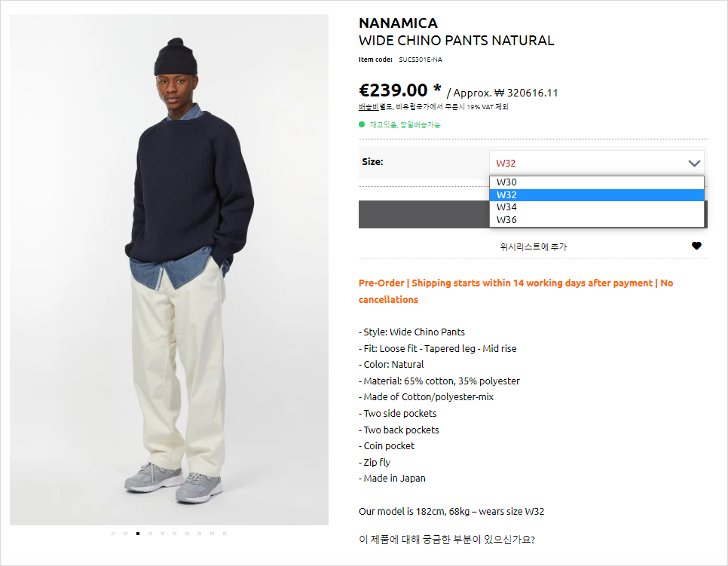
Task: Go to the first image carousel dot
Action: coord(113,534)
